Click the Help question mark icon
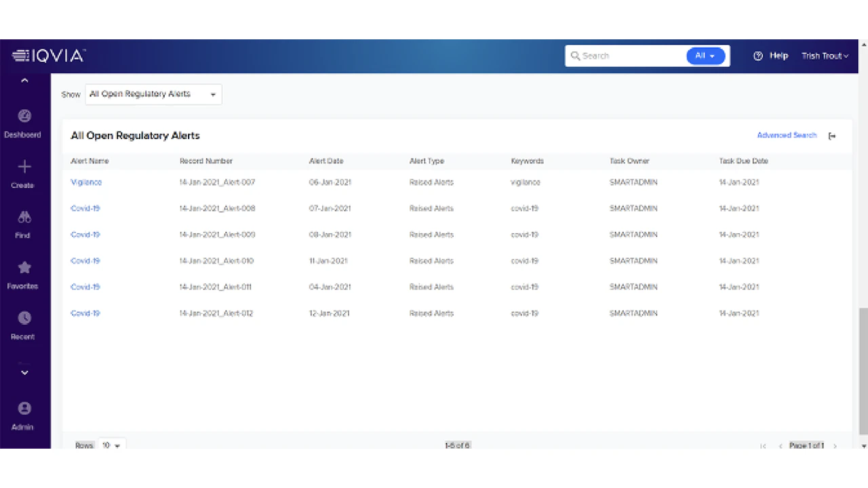The width and height of the screenshot is (868, 488). [758, 56]
